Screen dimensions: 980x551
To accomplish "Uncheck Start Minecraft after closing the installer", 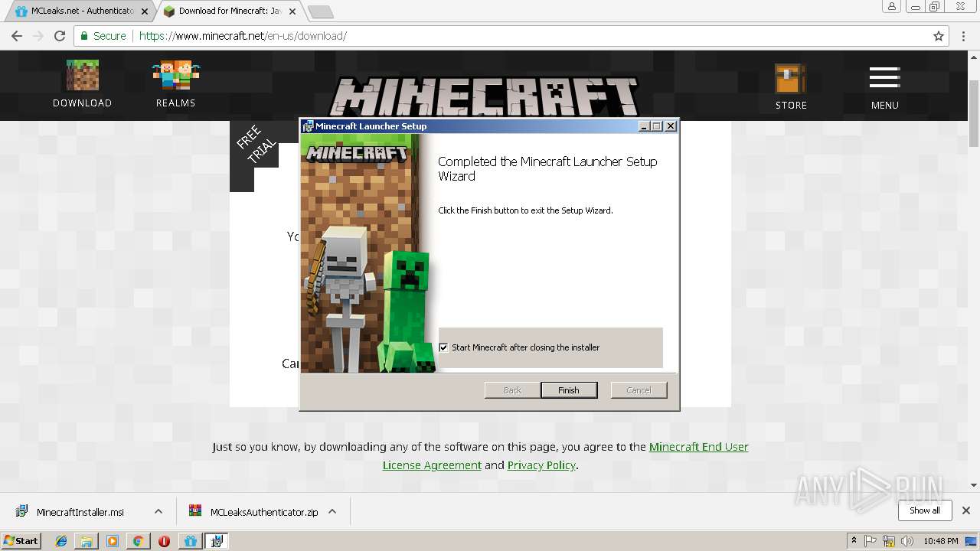I will [x=443, y=347].
